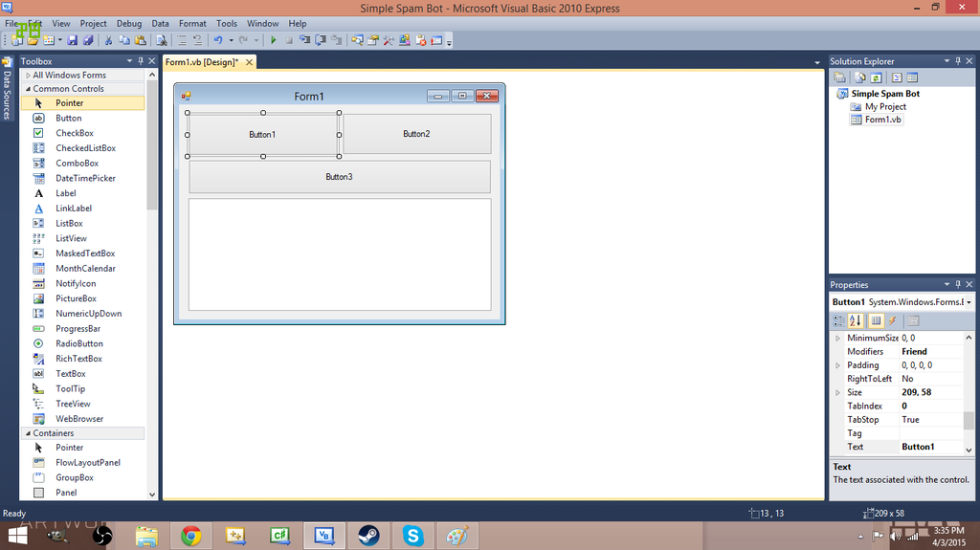This screenshot has width=980, height=550.
Task: Open the Debug menu
Action: click(129, 24)
